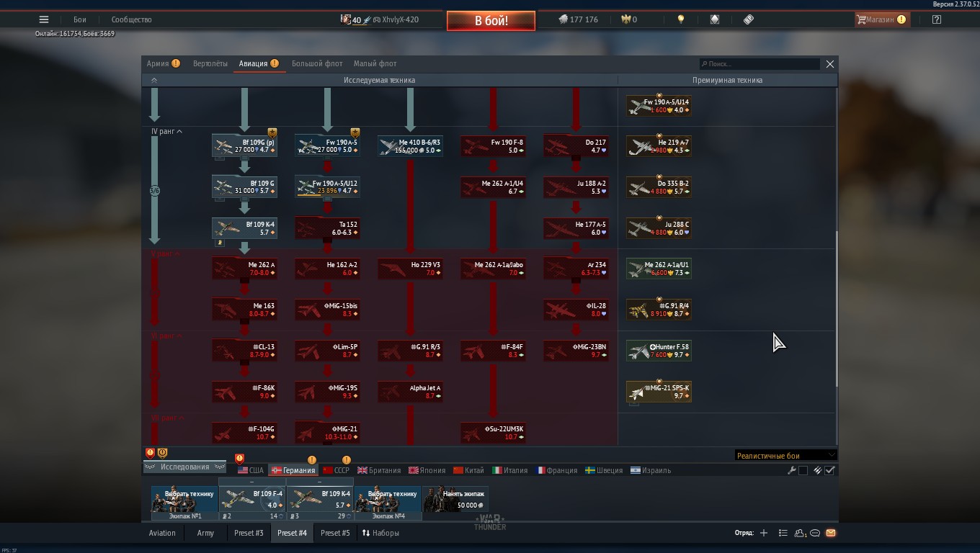Select Ho 229 V3 in research tree
The image size is (980, 553).
(x=410, y=269)
